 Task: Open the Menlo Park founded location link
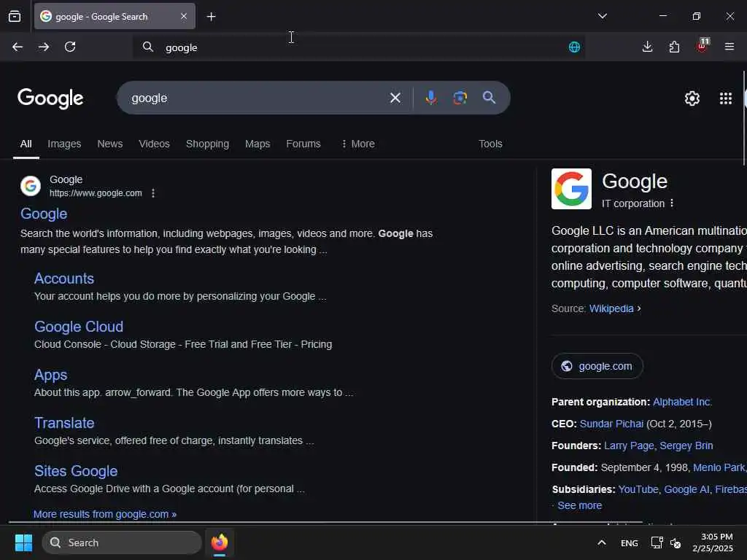[719, 467]
